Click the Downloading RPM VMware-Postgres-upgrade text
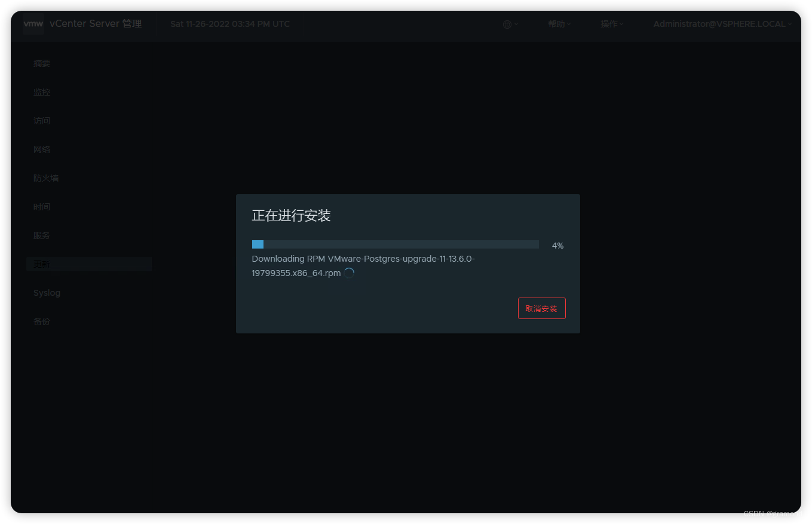 click(363, 266)
